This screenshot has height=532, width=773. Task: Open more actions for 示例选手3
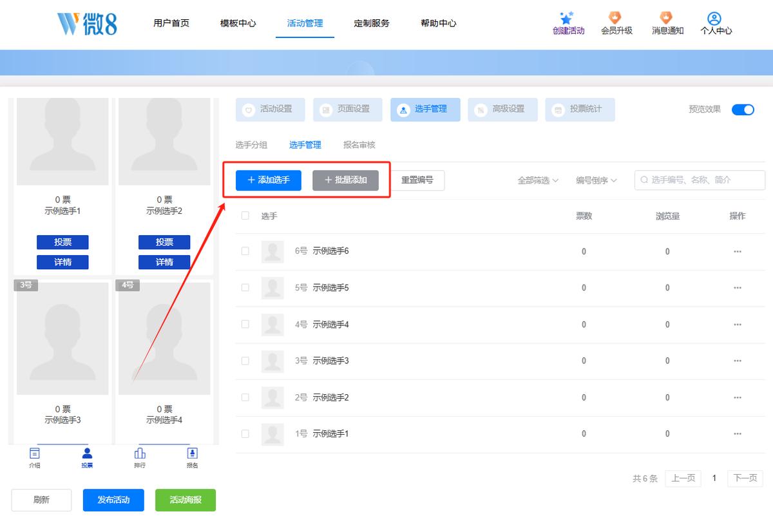(x=738, y=361)
